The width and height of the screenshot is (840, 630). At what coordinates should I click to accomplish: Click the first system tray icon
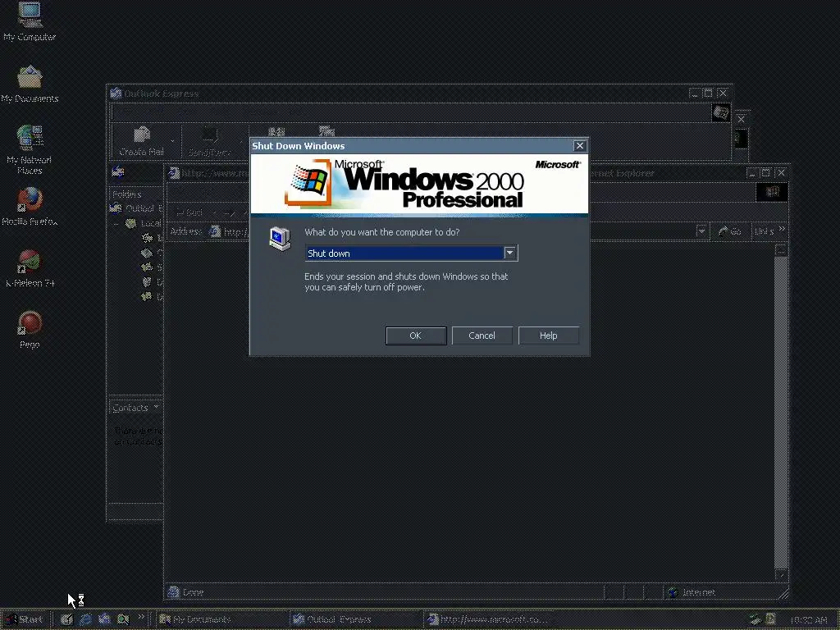[756, 620]
